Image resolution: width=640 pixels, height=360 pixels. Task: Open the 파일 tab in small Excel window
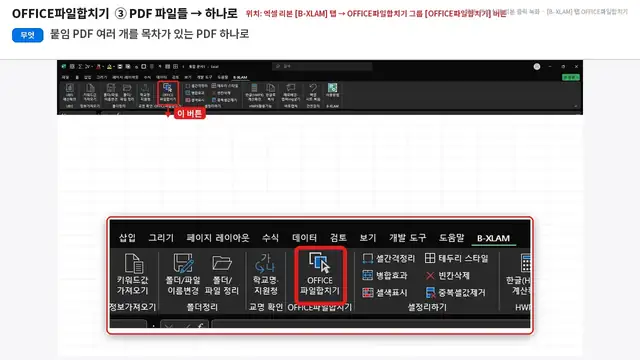click(x=65, y=77)
